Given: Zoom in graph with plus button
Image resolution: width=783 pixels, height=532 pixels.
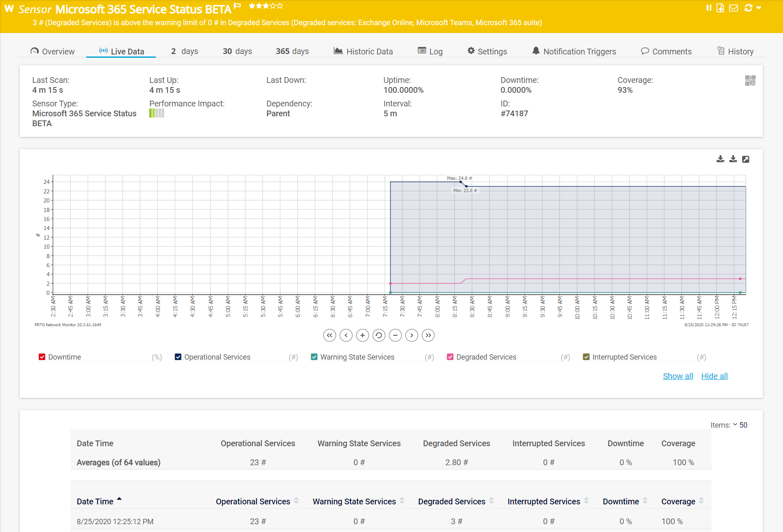Looking at the screenshot, I should tap(362, 335).
